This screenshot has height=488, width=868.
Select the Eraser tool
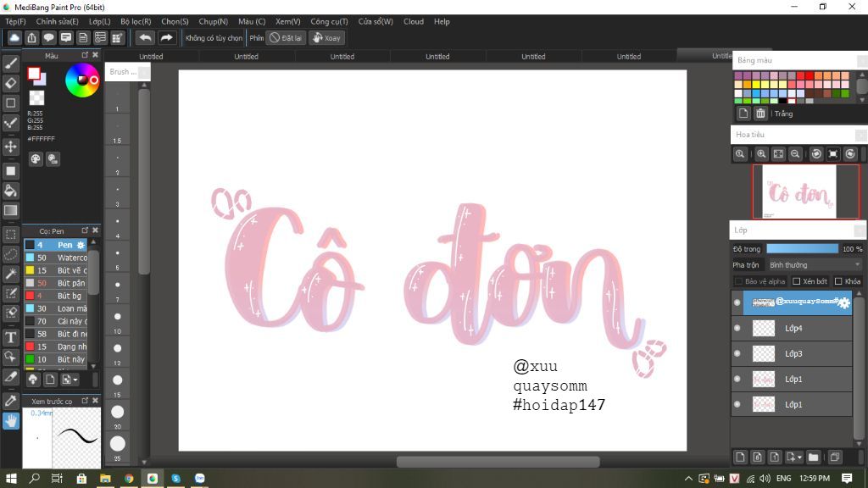[10, 84]
